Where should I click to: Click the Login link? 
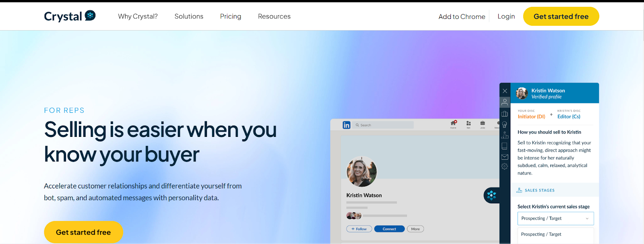(x=506, y=17)
